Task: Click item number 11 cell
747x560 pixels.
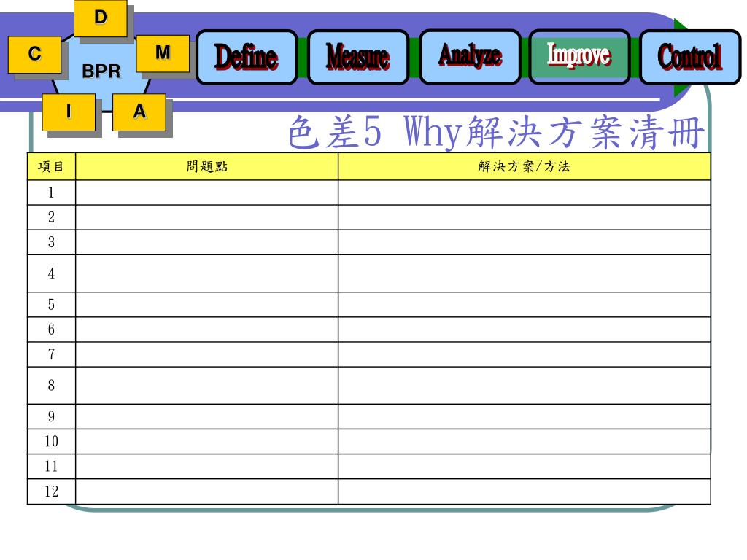Action: pos(52,466)
